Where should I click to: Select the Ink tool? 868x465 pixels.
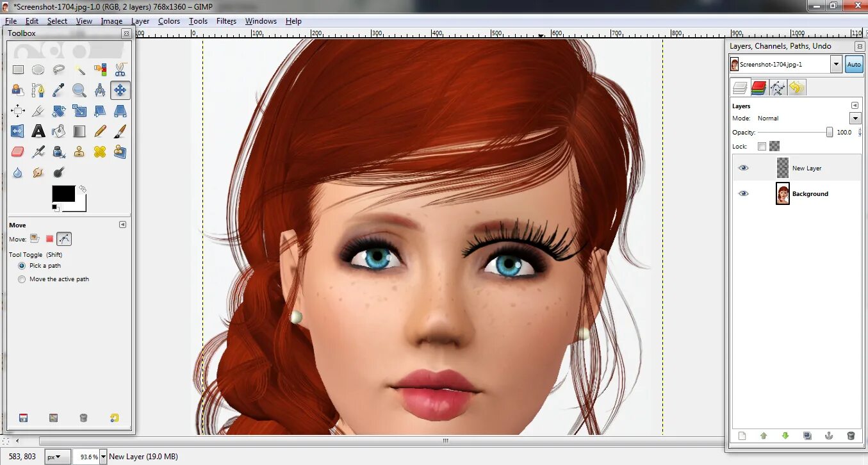point(59,152)
